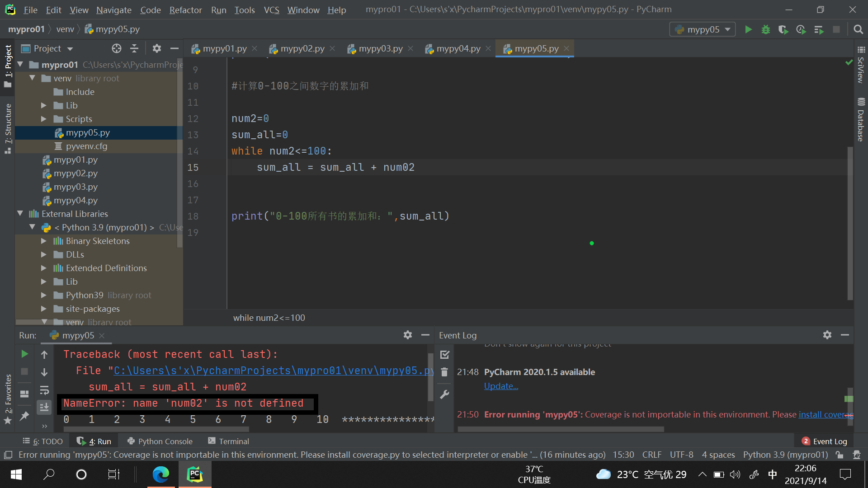Click the Up stack trace arrow
868x488 pixels.
point(44,354)
